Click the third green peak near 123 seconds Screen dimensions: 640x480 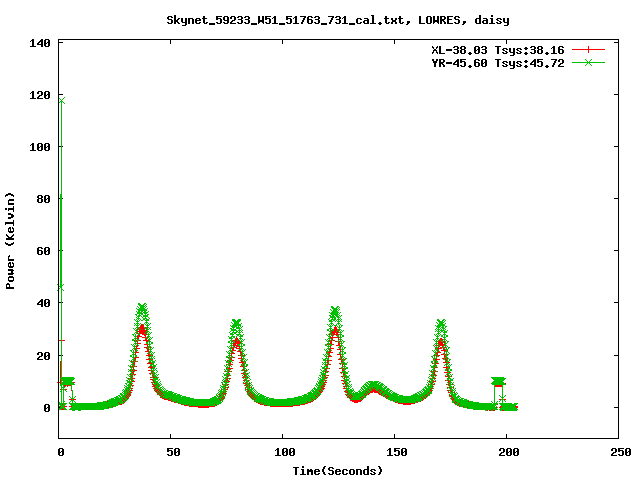[x=335, y=311]
